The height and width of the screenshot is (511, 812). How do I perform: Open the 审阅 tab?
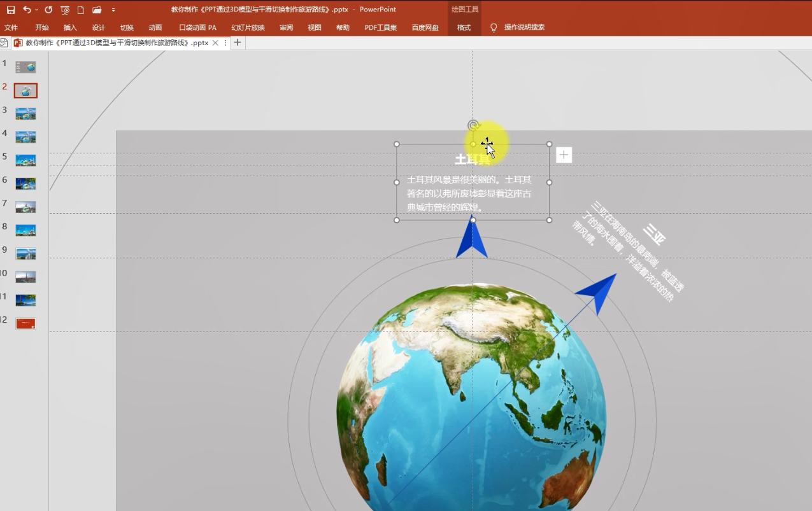[x=286, y=27]
